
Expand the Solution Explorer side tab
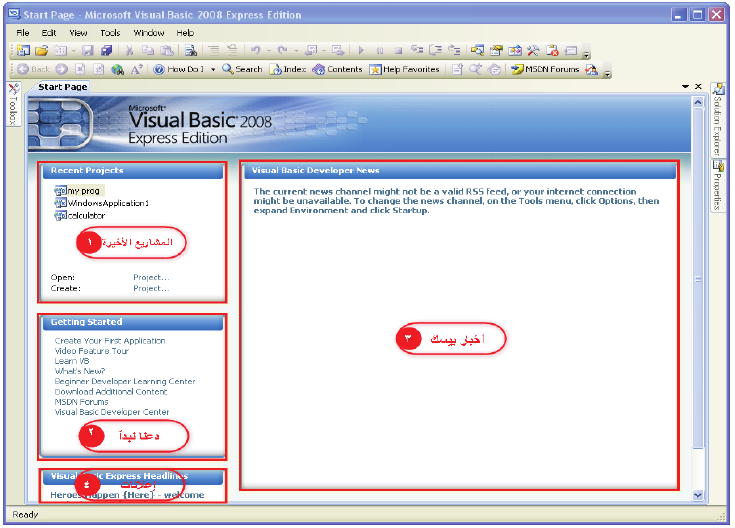[x=718, y=120]
